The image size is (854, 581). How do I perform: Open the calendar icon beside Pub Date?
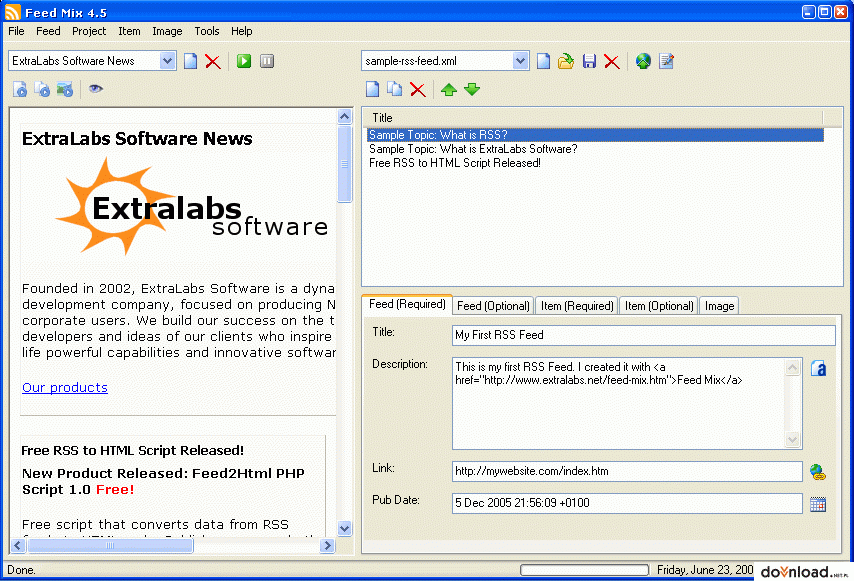click(x=818, y=504)
